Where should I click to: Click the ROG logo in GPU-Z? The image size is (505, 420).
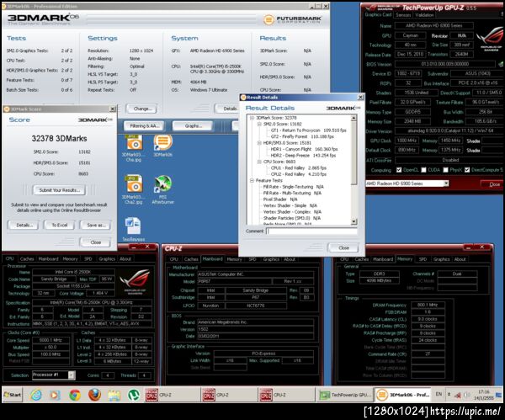click(x=490, y=38)
